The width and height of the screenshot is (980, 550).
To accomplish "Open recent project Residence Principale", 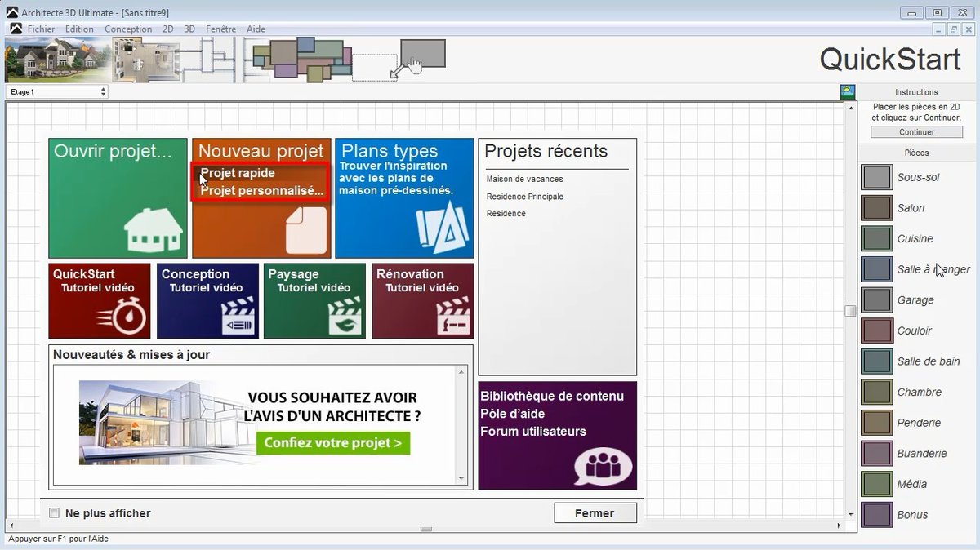I will pos(525,197).
